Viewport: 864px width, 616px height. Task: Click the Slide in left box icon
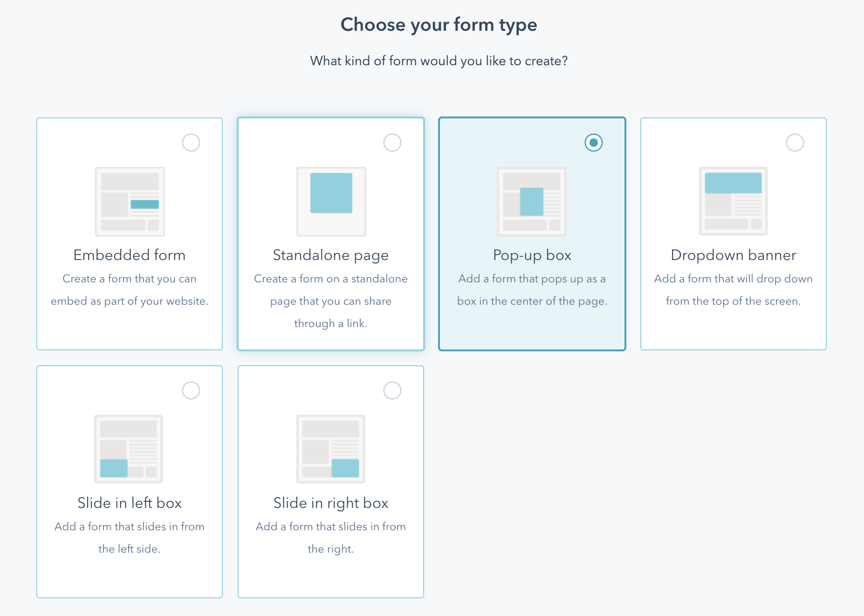pyautogui.click(x=129, y=449)
